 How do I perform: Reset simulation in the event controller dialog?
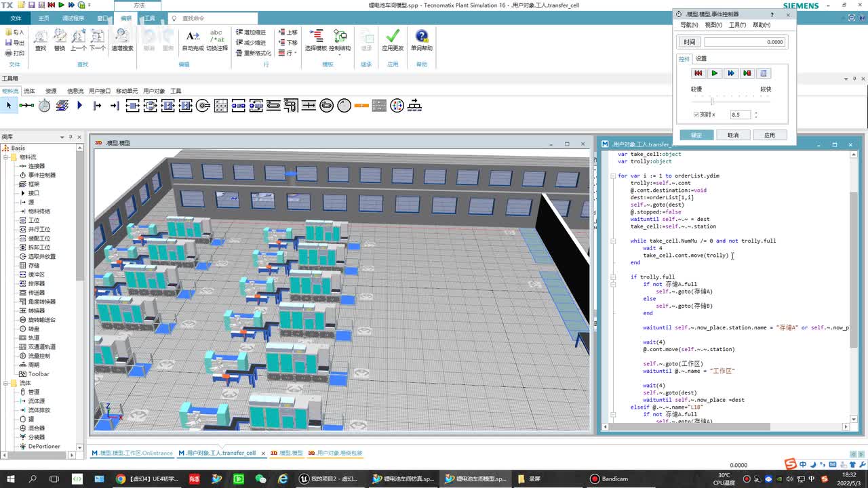[x=698, y=73]
